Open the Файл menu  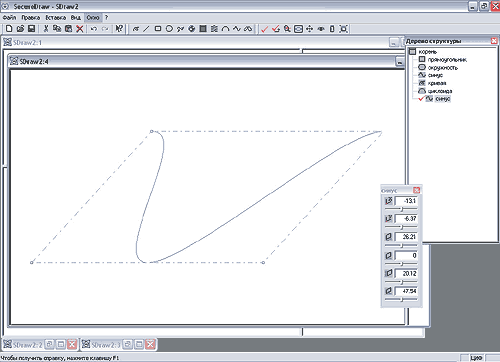9,17
